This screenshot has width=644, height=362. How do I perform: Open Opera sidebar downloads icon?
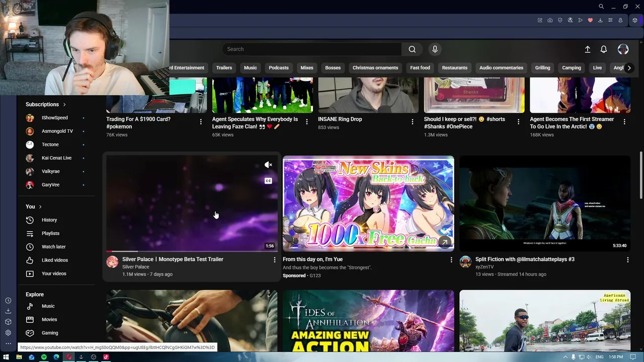(x=8, y=311)
